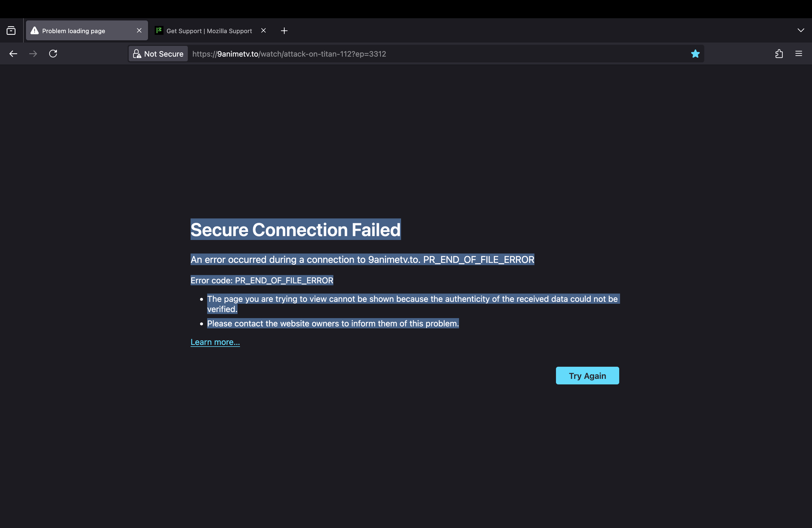Open a new tab with plus button

tap(284, 31)
